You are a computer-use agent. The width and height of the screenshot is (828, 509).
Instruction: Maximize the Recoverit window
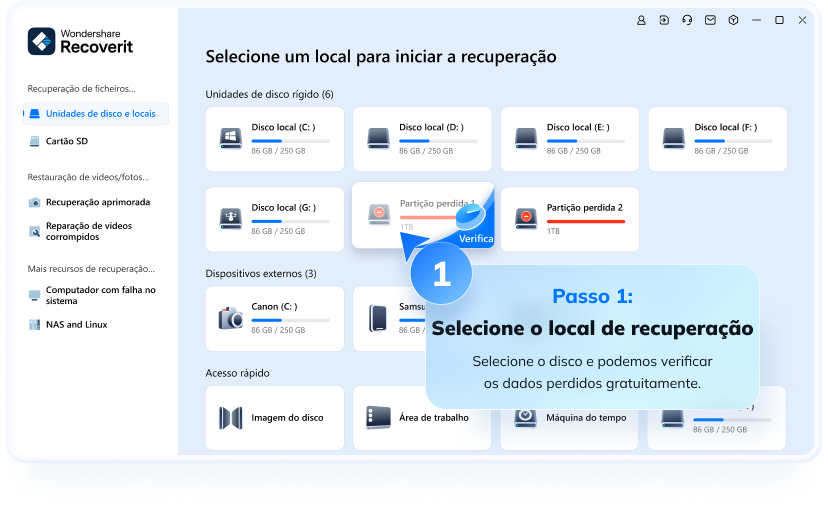[x=779, y=20]
